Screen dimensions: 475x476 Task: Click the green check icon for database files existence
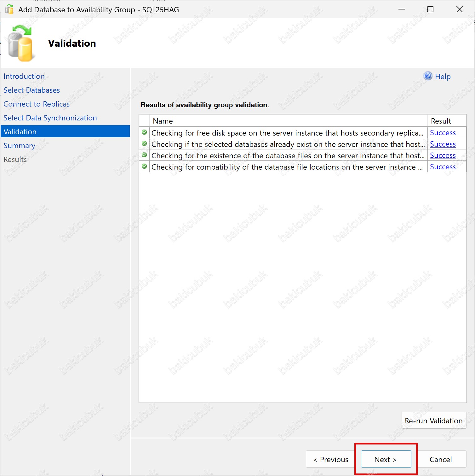(144, 155)
